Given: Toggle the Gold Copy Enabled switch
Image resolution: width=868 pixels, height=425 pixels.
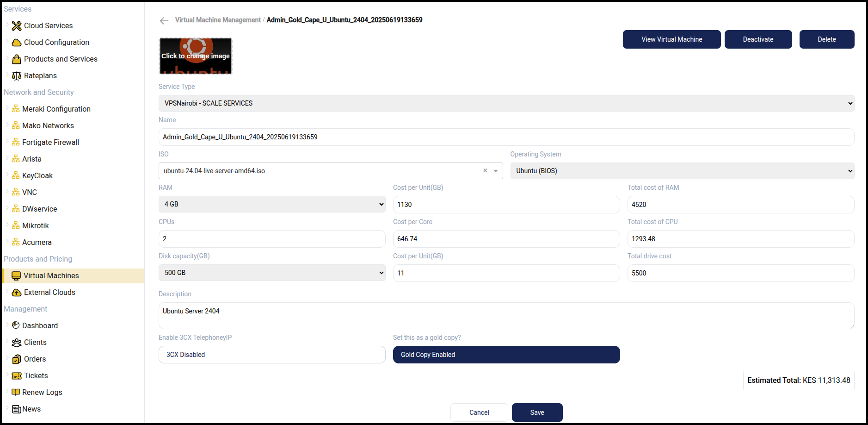Looking at the screenshot, I should coord(506,355).
